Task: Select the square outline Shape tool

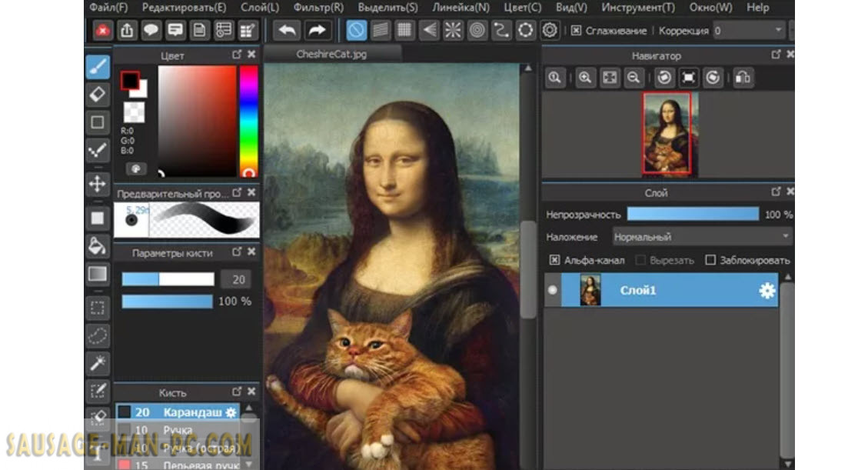Action: tap(98, 122)
